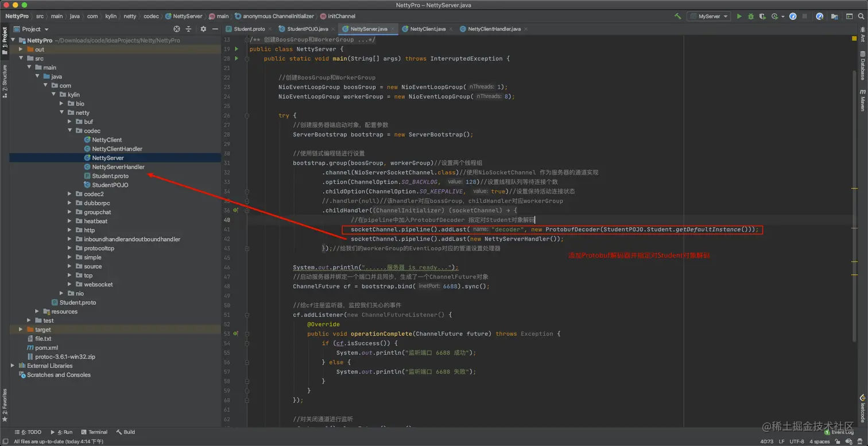This screenshot has width=868, height=446.
Task: Expand the target folder
Action: [21, 329]
